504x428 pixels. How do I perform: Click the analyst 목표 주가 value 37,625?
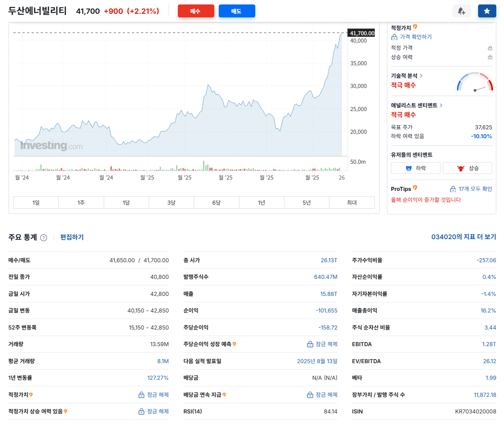click(483, 127)
